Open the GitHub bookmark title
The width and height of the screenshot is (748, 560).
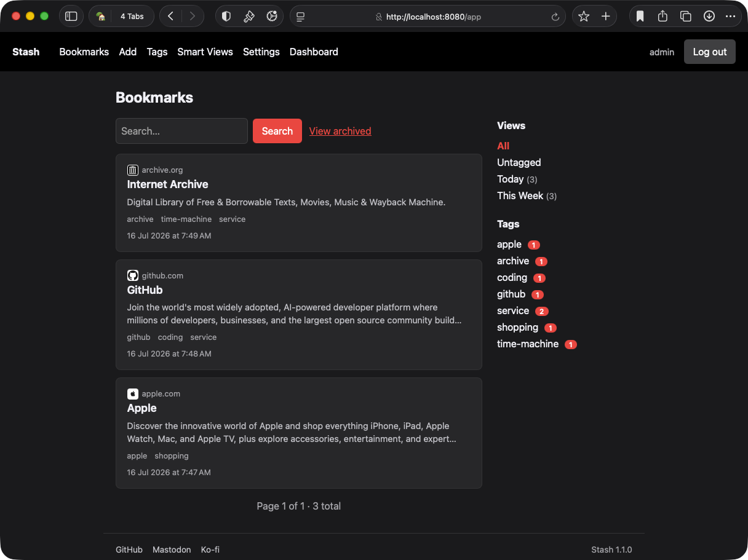click(x=145, y=290)
